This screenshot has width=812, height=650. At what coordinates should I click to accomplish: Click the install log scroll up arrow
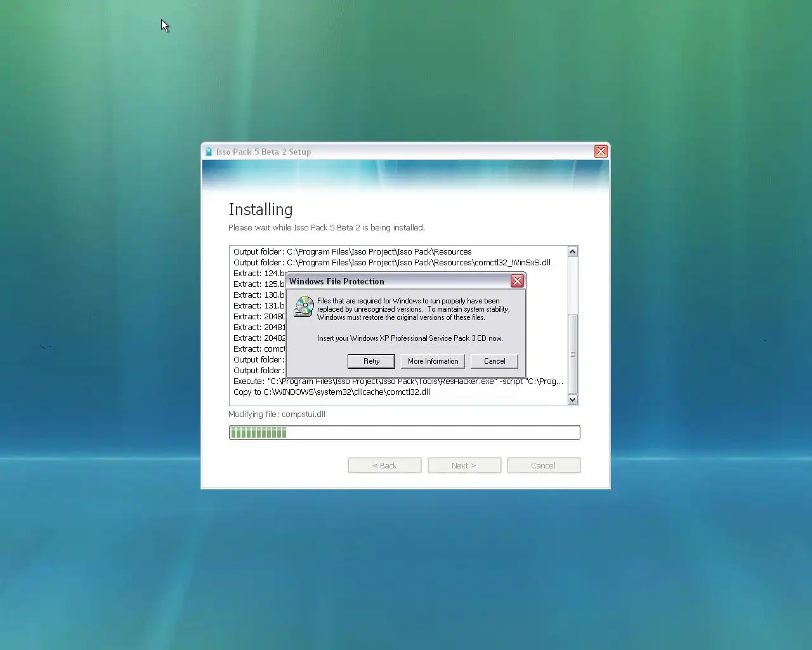[x=572, y=252]
